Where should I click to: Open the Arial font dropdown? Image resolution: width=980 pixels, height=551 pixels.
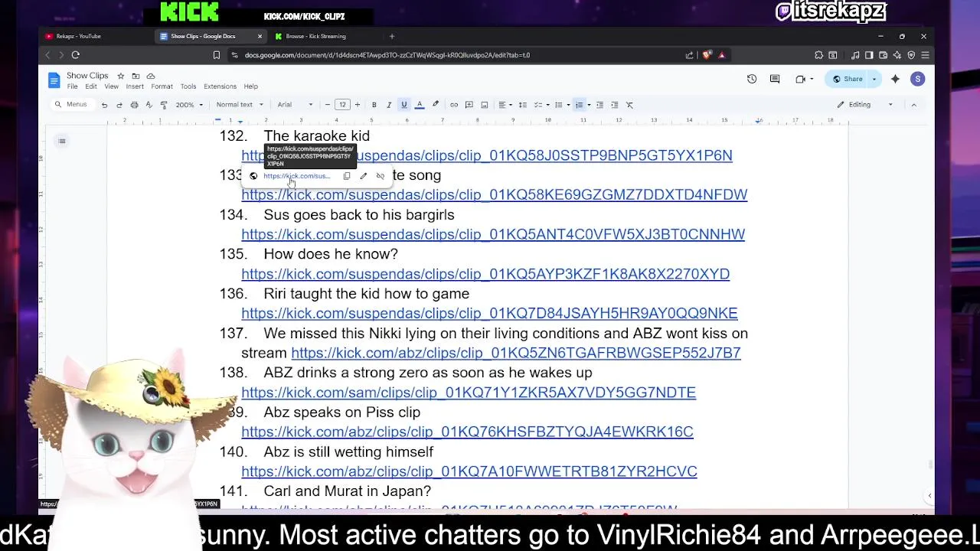coord(296,105)
